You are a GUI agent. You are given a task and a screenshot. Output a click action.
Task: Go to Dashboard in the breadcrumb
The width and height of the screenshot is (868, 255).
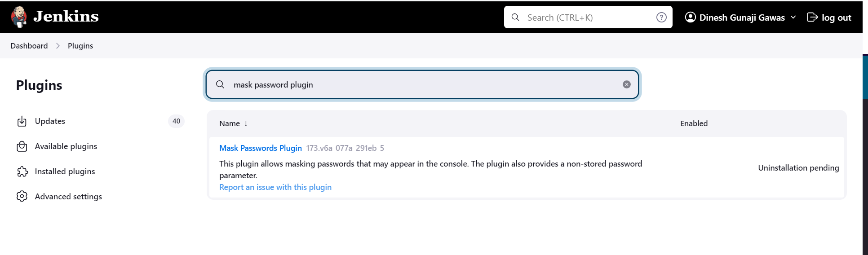coord(29,46)
